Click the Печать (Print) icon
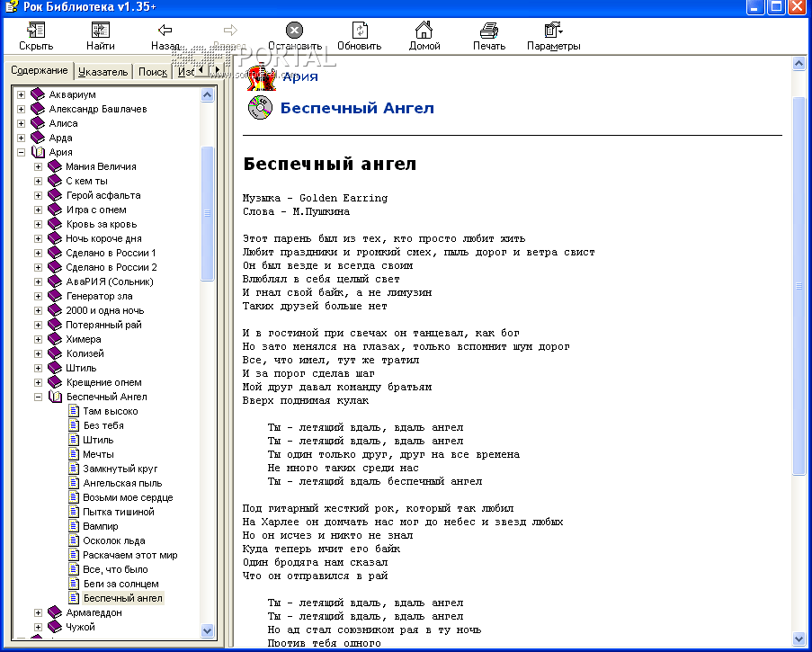812x652 pixels. [489, 30]
